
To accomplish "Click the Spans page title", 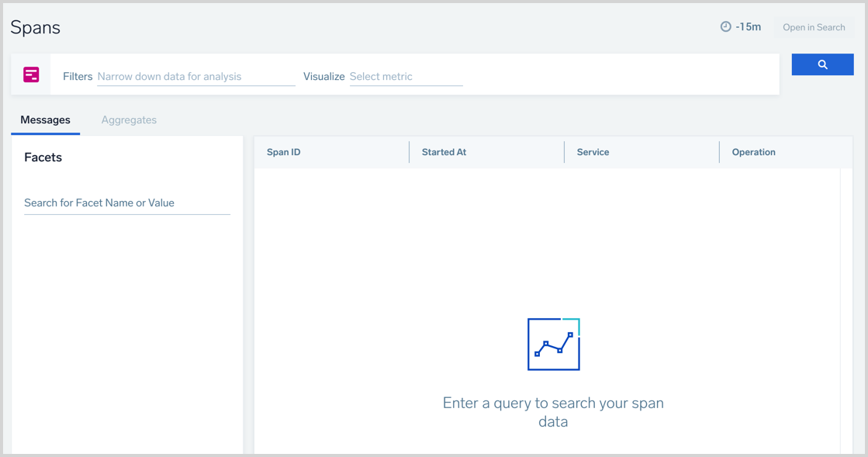I will (35, 26).
